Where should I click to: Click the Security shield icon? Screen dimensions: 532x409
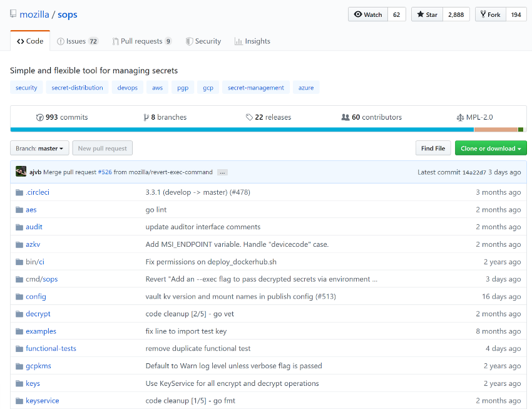click(189, 41)
